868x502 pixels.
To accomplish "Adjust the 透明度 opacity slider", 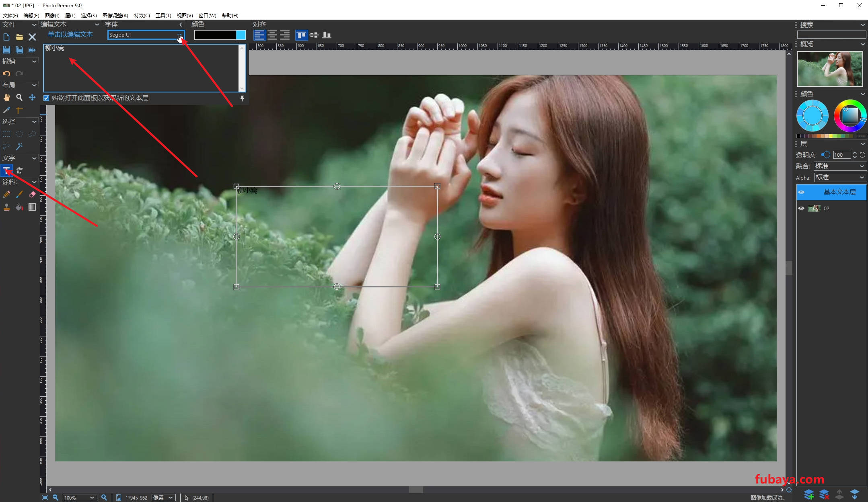I will tap(825, 155).
